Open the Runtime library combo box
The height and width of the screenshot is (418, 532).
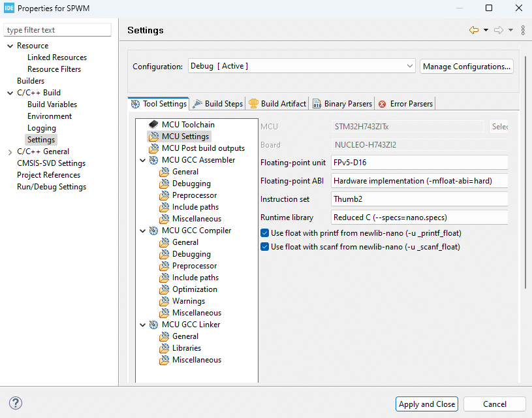point(419,217)
